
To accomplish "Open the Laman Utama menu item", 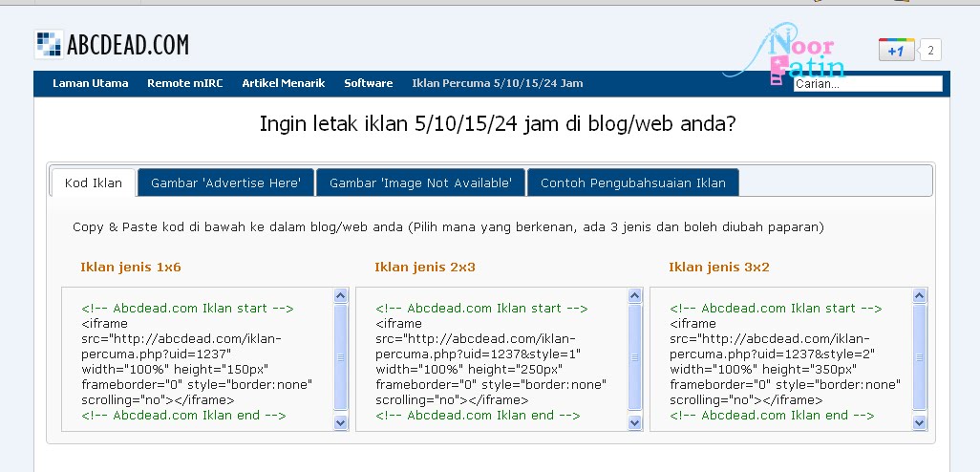I will [91, 83].
